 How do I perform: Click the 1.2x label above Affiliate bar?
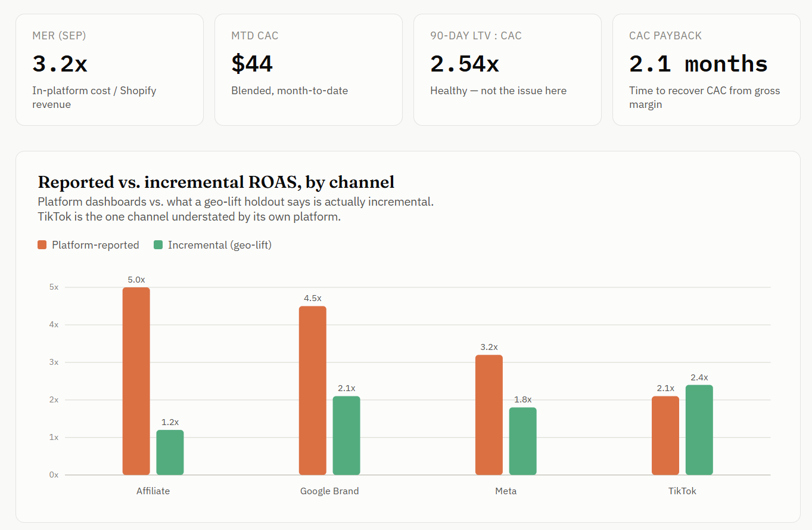(170, 422)
